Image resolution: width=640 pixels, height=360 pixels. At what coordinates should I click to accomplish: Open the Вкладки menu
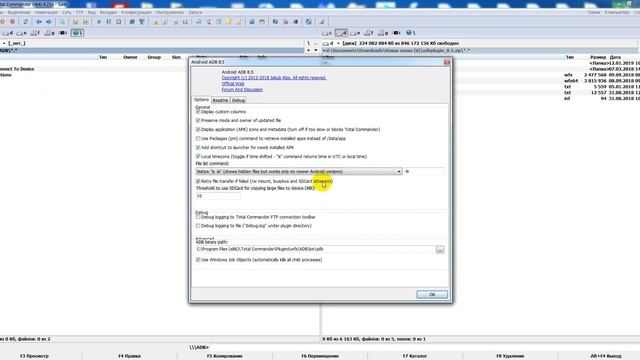tap(108, 13)
